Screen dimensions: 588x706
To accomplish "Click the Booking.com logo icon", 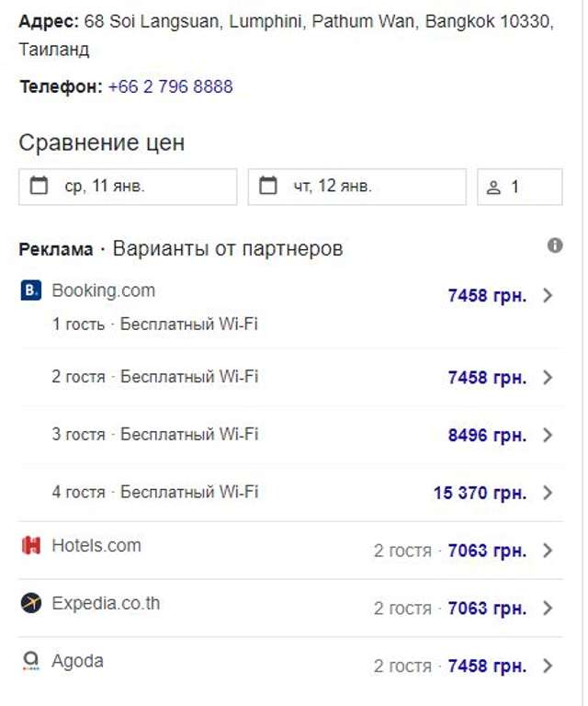I will pyautogui.click(x=30, y=291).
